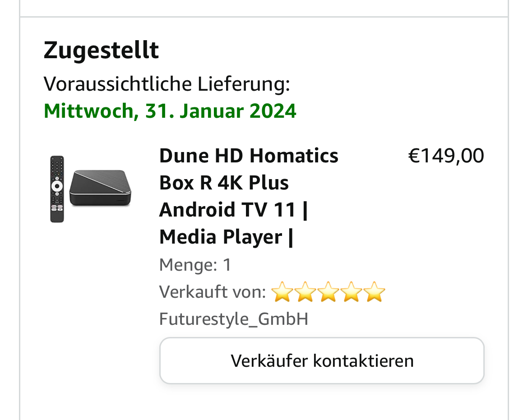
Task: Click the directional pad on the remote control image
Action: coord(57,186)
